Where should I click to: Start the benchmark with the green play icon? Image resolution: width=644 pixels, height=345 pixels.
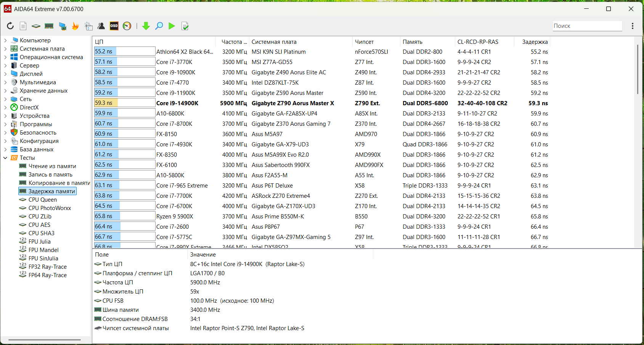172,26
